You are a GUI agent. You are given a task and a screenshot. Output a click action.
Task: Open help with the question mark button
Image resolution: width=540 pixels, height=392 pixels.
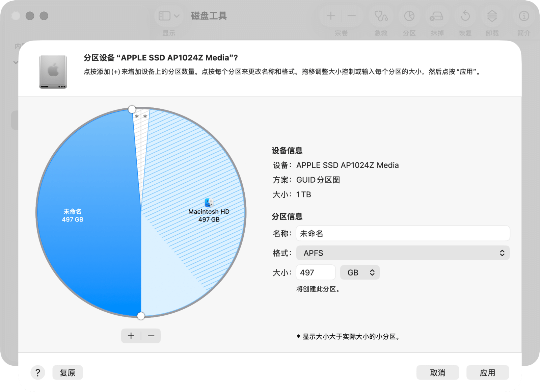pos(38,373)
